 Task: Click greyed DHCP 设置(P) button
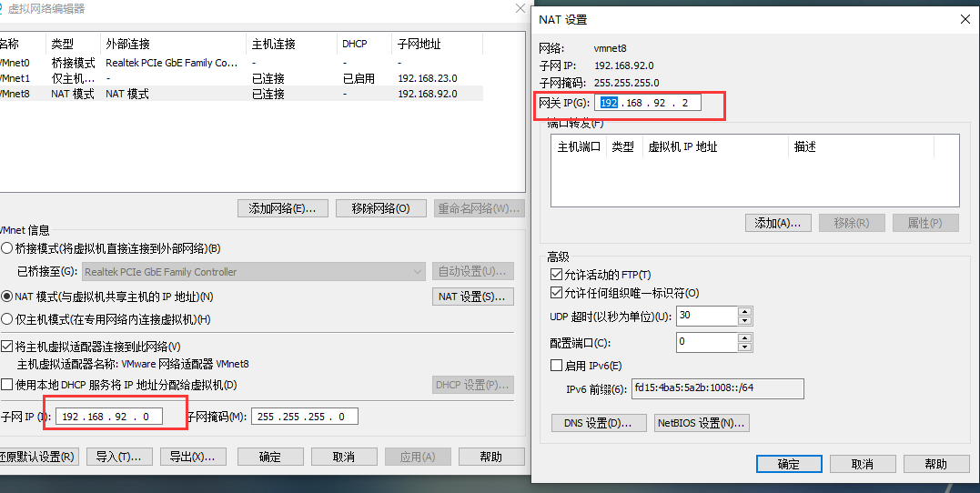click(x=473, y=385)
